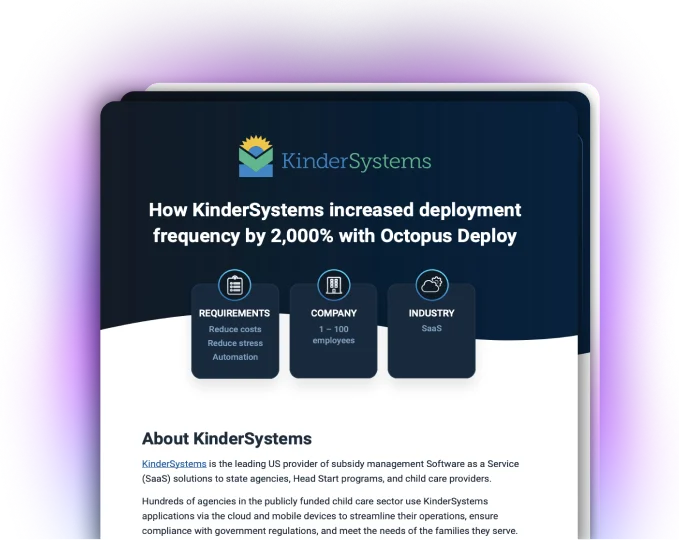Click the Industry cloud gear icon
The width and height of the screenshot is (679, 540).
(x=432, y=285)
